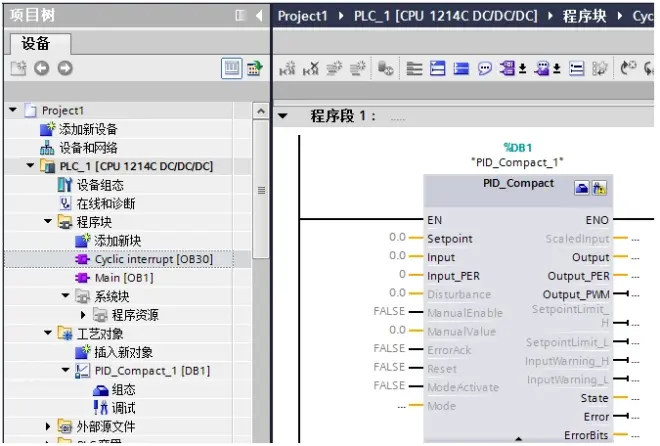Click the insert network toolbar icon

287,68
